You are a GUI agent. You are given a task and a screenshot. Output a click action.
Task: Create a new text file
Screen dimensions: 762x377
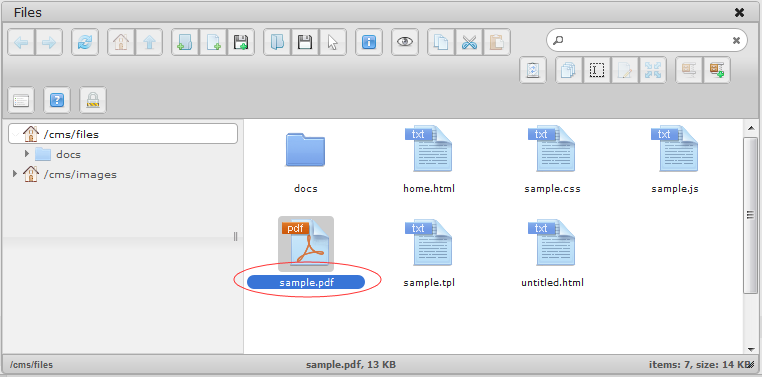click(x=213, y=42)
